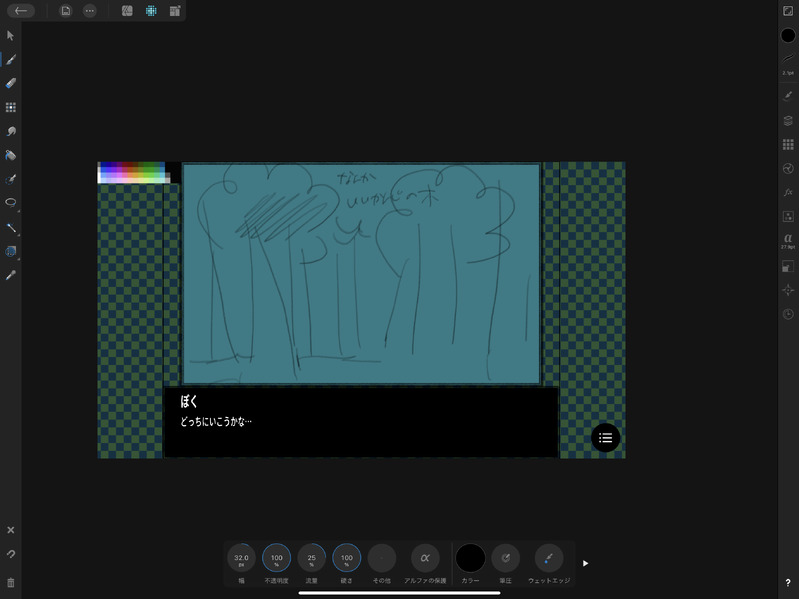Toggle full screen view icon
The image size is (799, 599).
coord(788,11)
